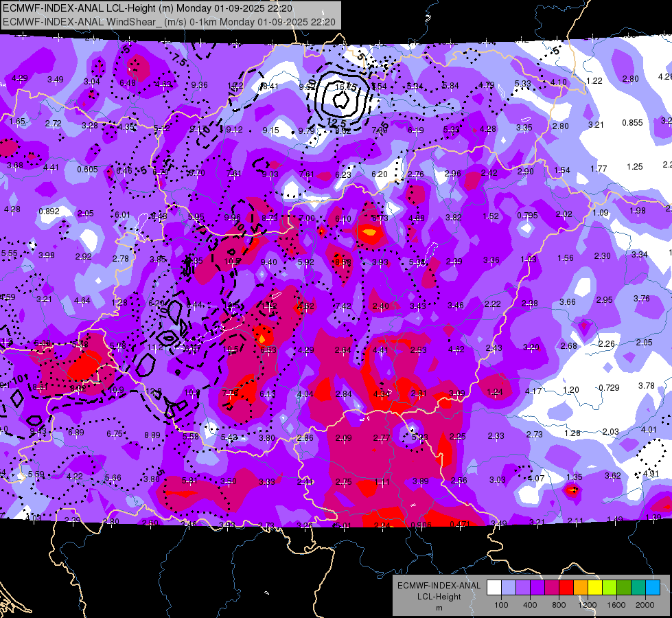Click the teal legend swatch
Image resolution: width=672 pixels, height=618 pixels.
(x=638, y=588)
